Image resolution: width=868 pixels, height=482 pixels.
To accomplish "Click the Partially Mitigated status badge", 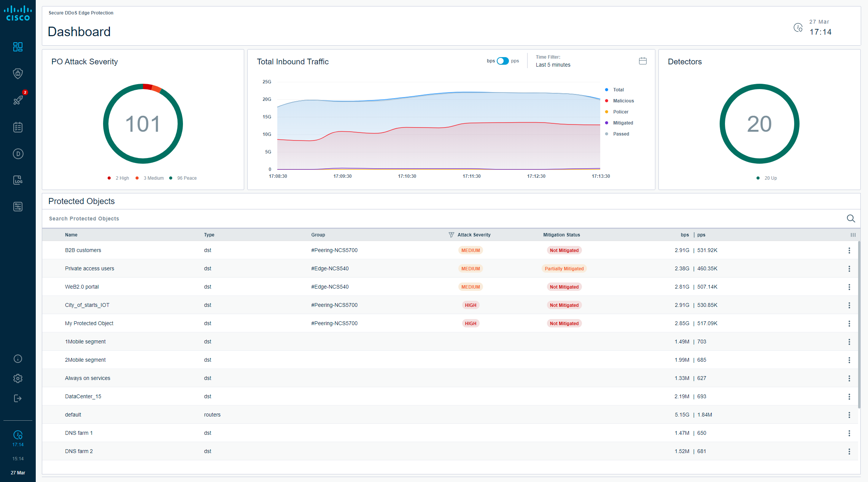I will (564, 269).
